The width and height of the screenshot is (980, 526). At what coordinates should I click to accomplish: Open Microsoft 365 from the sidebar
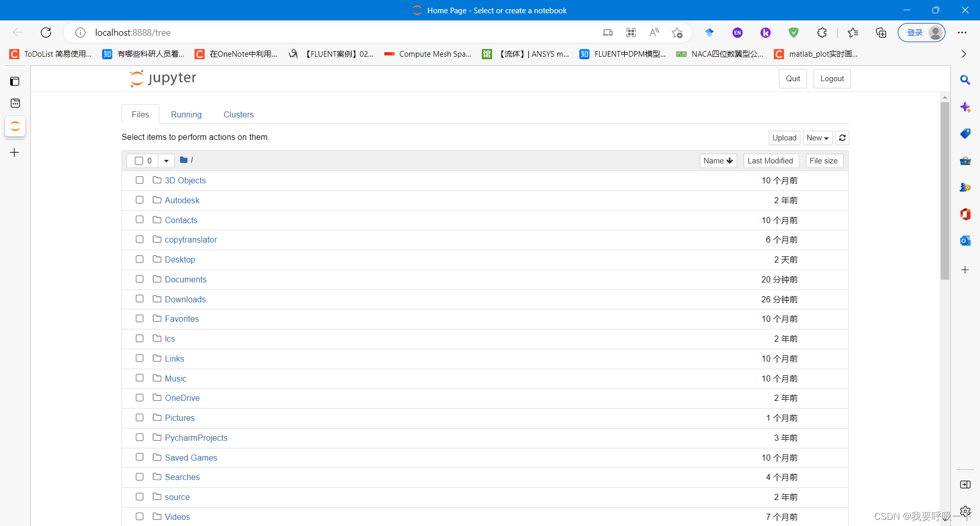pyautogui.click(x=966, y=214)
